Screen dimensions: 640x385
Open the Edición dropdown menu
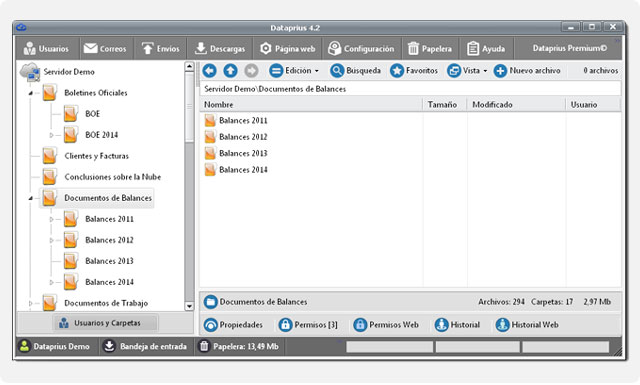point(294,71)
